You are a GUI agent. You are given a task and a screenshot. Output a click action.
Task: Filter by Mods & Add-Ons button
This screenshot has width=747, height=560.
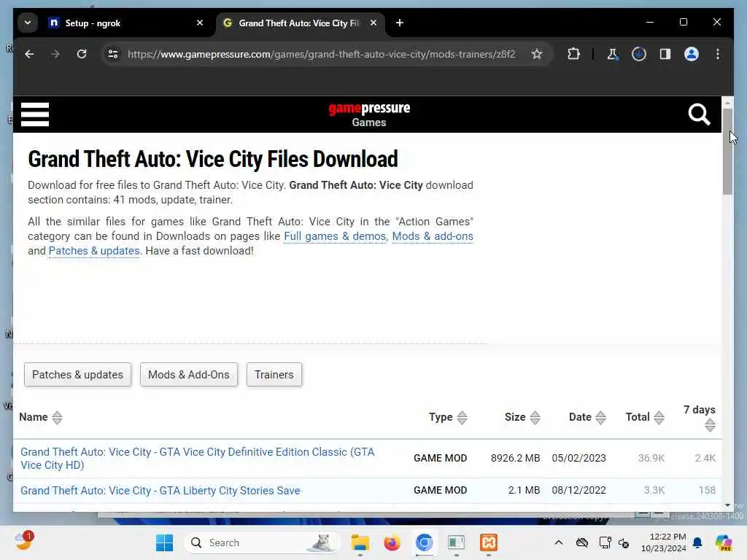189,375
